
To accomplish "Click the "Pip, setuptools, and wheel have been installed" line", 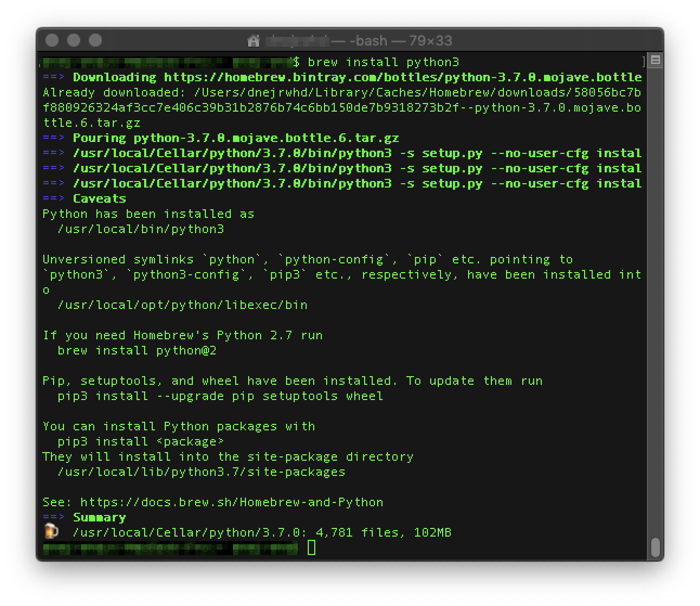I will click(x=293, y=381).
